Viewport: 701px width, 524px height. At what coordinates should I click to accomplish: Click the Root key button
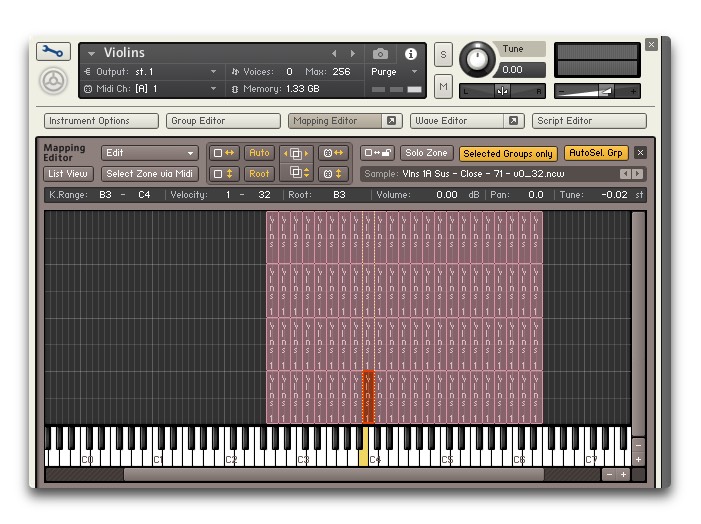click(259, 173)
